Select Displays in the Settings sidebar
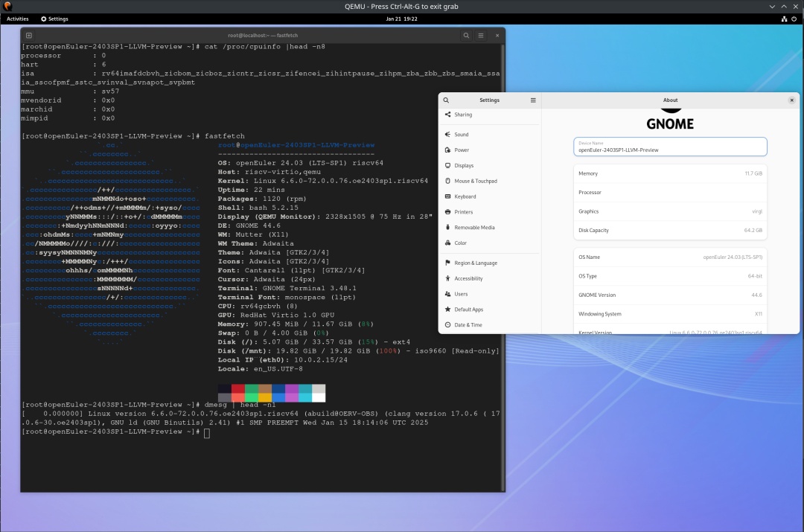The image size is (804, 532). tap(464, 166)
